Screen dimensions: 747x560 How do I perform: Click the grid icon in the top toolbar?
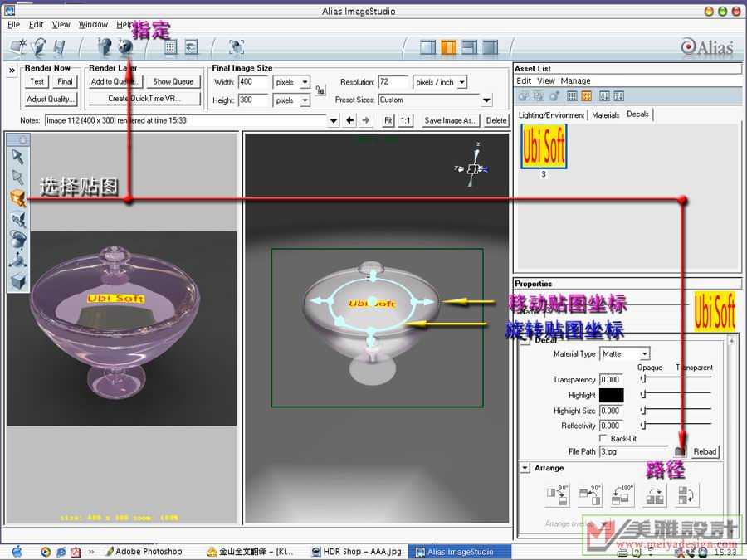170,46
